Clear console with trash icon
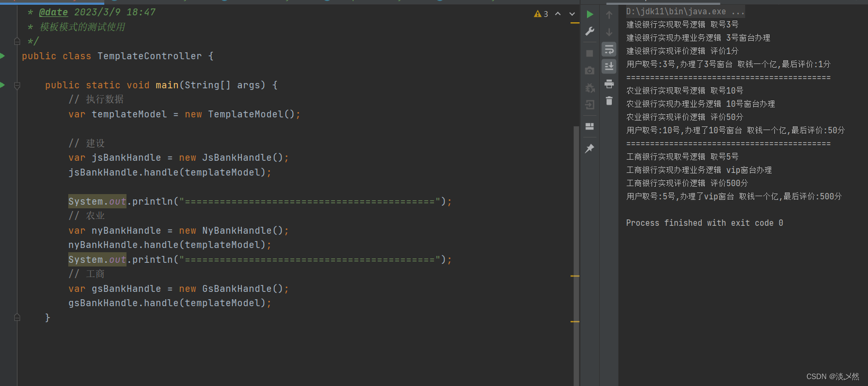The height and width of the screenshot is (386, 868). pyautogui.click(x=609, y=100)
